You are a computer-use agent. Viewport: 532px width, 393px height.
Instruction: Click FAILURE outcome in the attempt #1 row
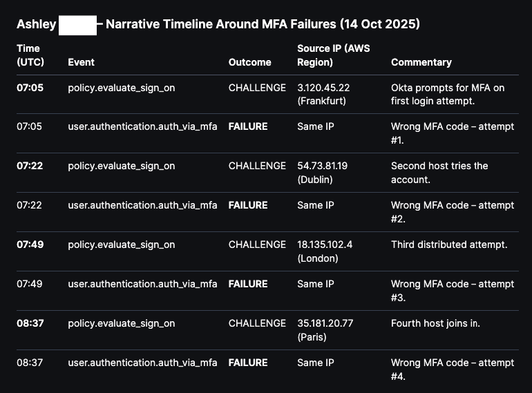click(x=248, y=126)
